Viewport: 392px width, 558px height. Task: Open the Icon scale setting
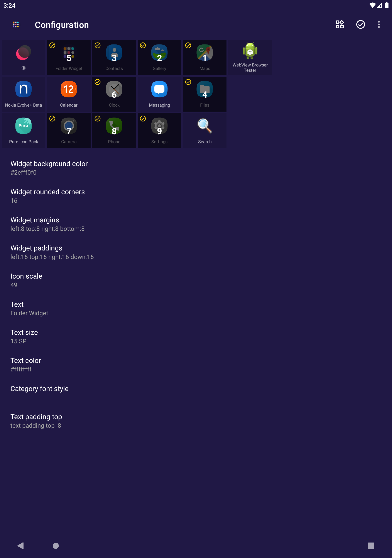click(196, 280)
